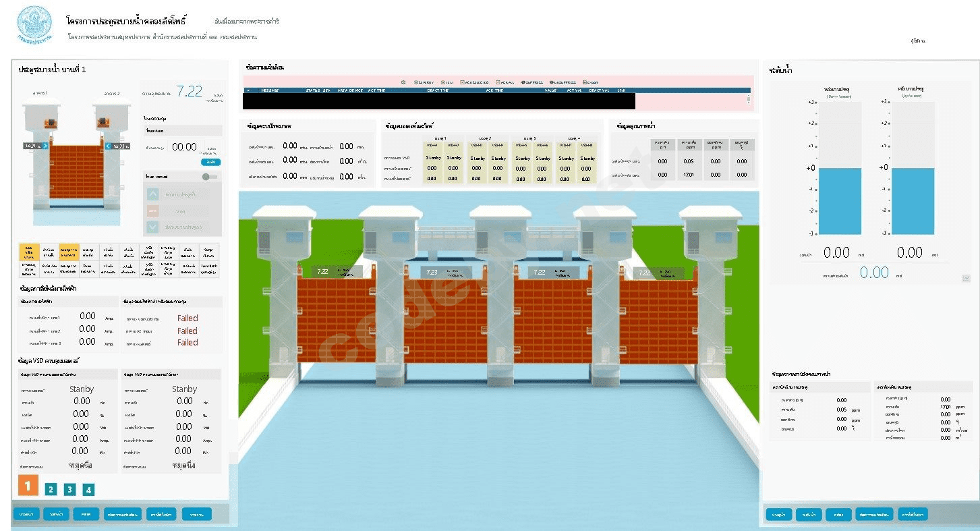Viewport: 980px width, 531px height.
Task: Click the Down Stream water level bar
Action: click(x=840, y=169)
